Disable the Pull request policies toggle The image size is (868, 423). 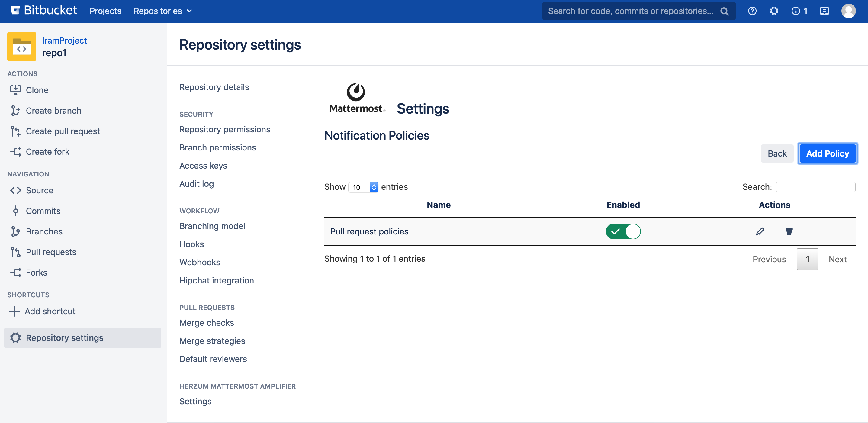pos(623,231)
